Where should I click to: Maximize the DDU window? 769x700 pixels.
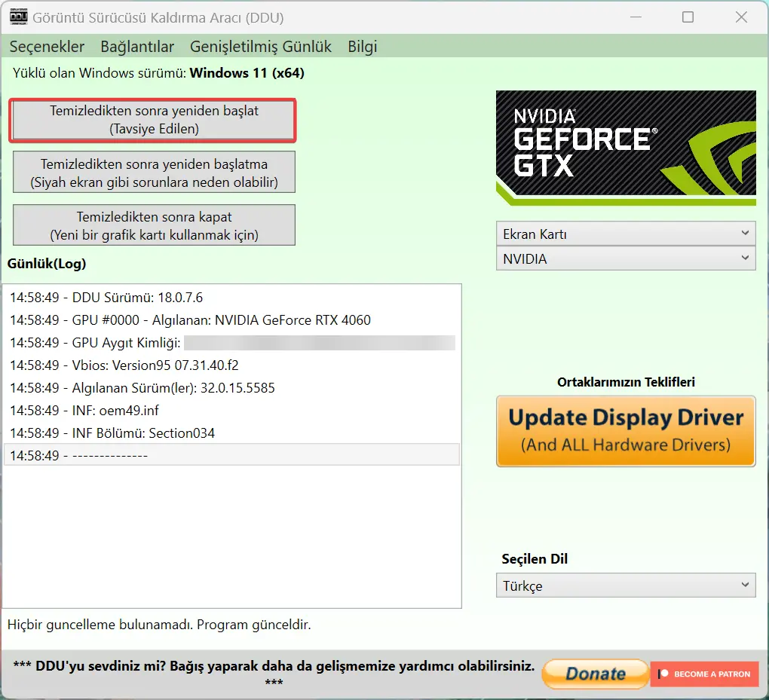(x=688, y=17)
